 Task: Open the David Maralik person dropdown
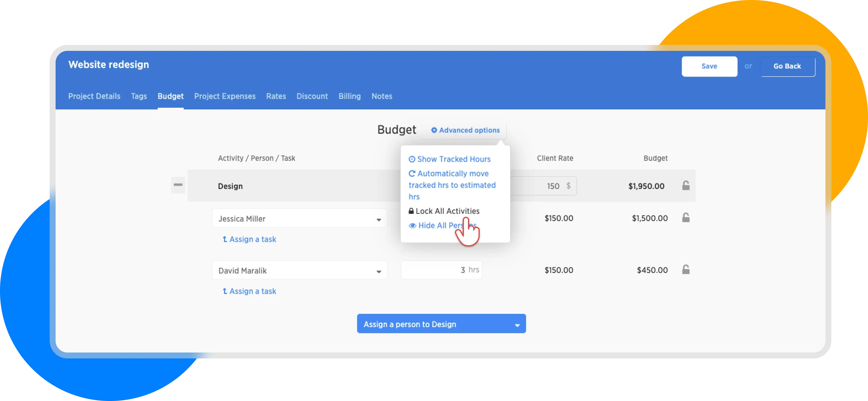(x=299, y=270)
